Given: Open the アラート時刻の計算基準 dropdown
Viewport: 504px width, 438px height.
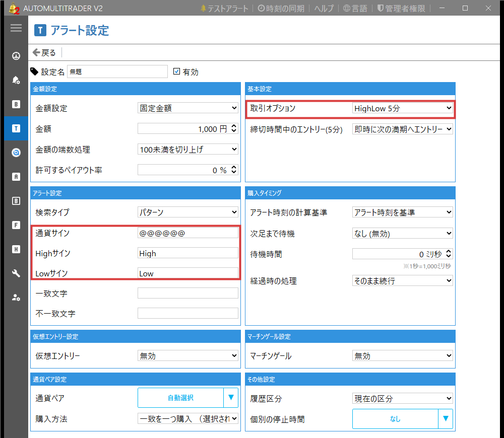Looking at the screenshot, I should tap(402, 212).
